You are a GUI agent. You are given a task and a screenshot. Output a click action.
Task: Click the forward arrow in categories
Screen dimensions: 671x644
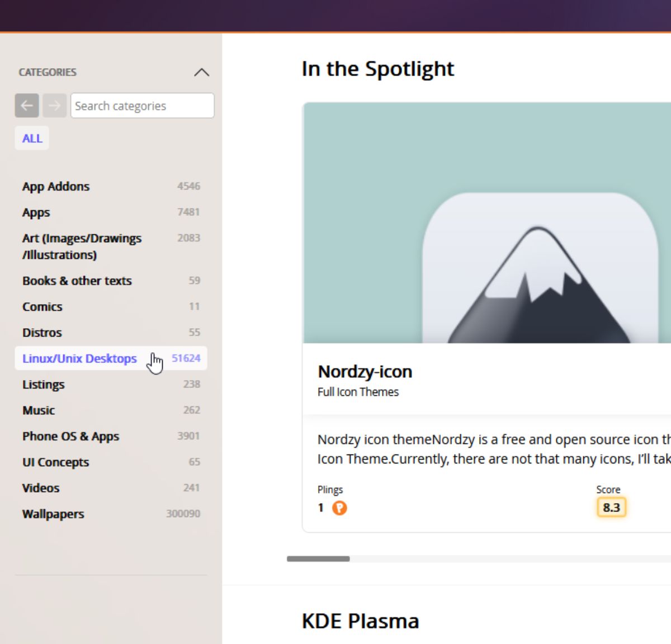tap(55, 105)
